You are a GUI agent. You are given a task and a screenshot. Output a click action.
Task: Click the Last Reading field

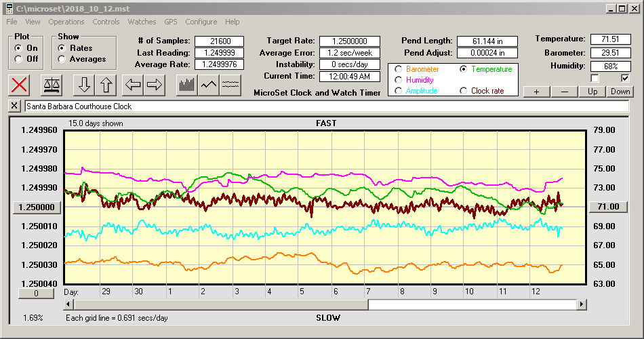tap(220, 53)
